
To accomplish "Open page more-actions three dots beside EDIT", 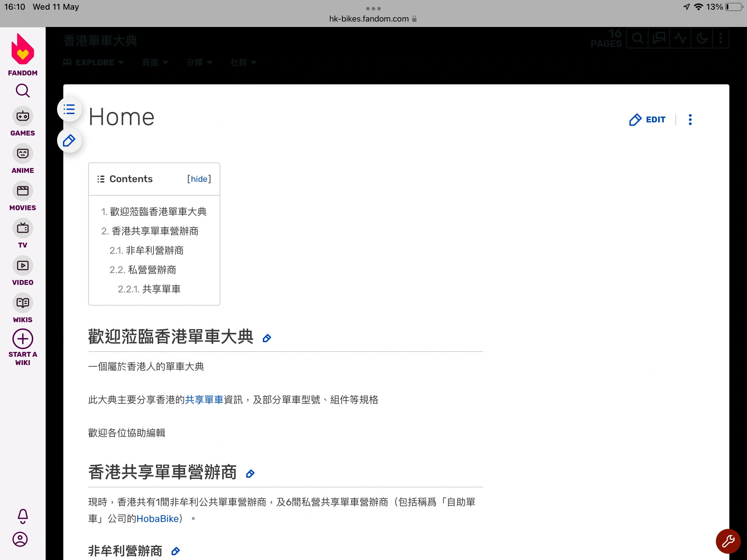I will pyautogui.click(x=690, y=120).
